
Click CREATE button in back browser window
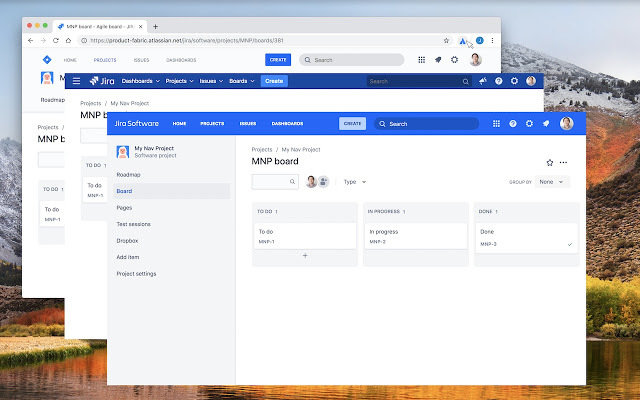[x=278, y=60]
